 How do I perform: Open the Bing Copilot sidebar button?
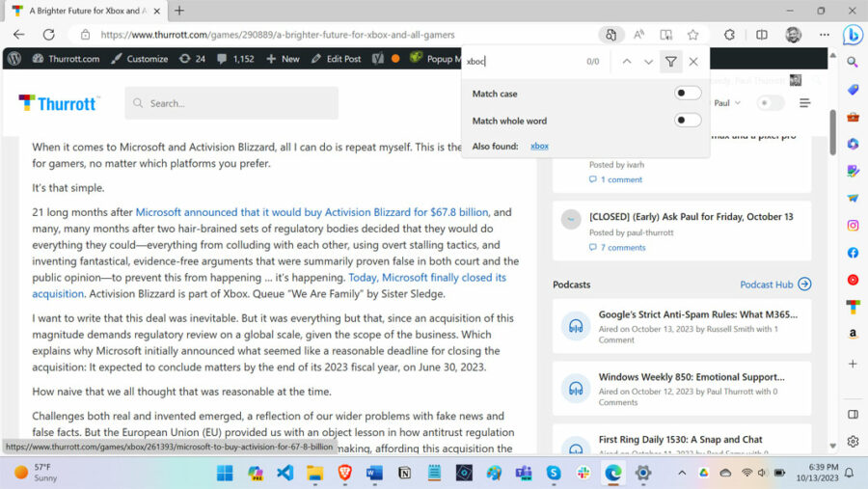[x=853, y=35]
